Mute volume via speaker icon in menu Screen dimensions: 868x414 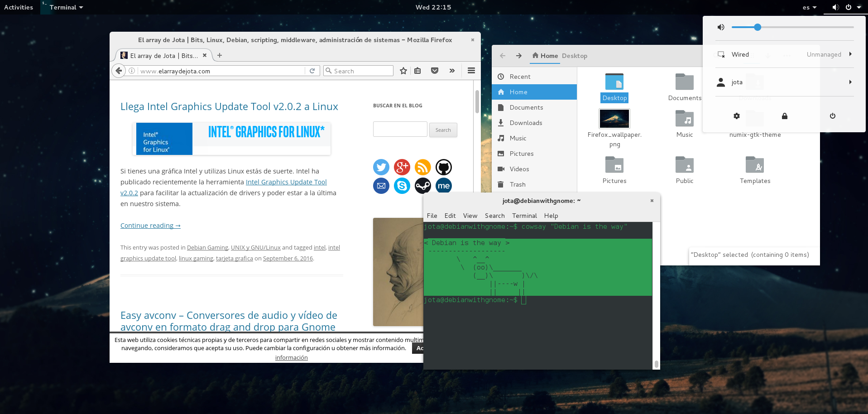click(721, 27)
